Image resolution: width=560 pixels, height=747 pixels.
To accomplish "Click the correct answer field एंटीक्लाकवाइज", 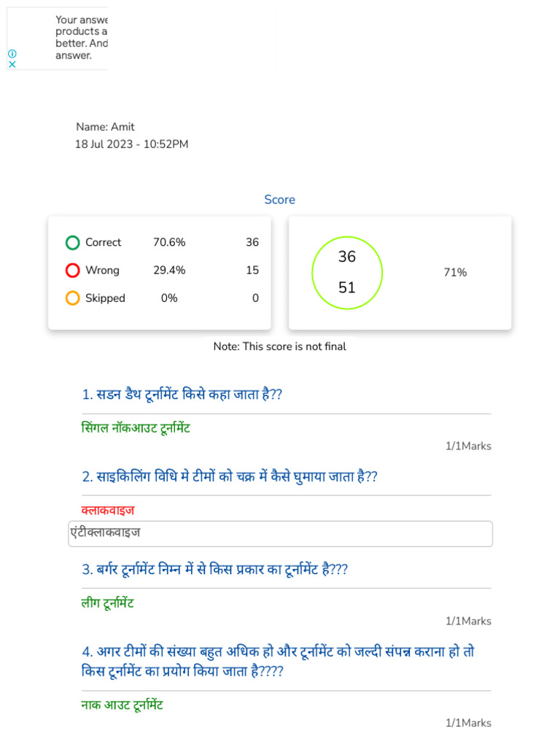I will [x=281, y=533].
